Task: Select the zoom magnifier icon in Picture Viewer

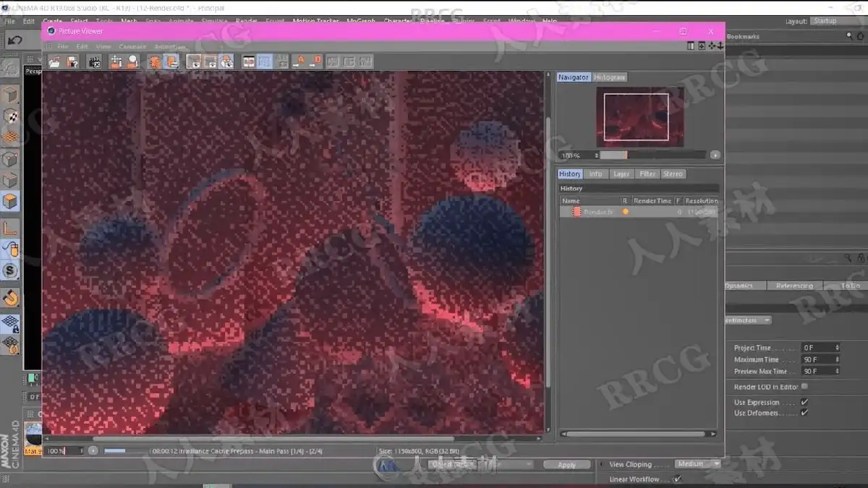Action: click(132, 62)
